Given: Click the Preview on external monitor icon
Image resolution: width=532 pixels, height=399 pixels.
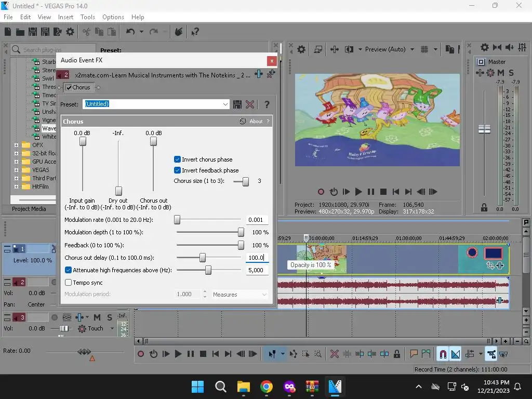Looking at the screenshot, I should point(318,49).
